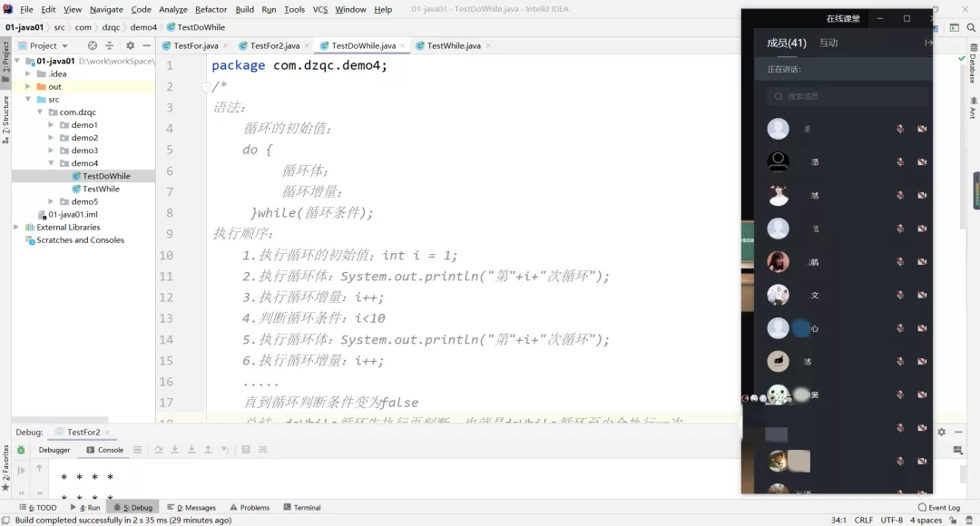Click the project Settings gear in Project toolbar
This screenshot has height=526, width=980.
[x=129, y=45]
